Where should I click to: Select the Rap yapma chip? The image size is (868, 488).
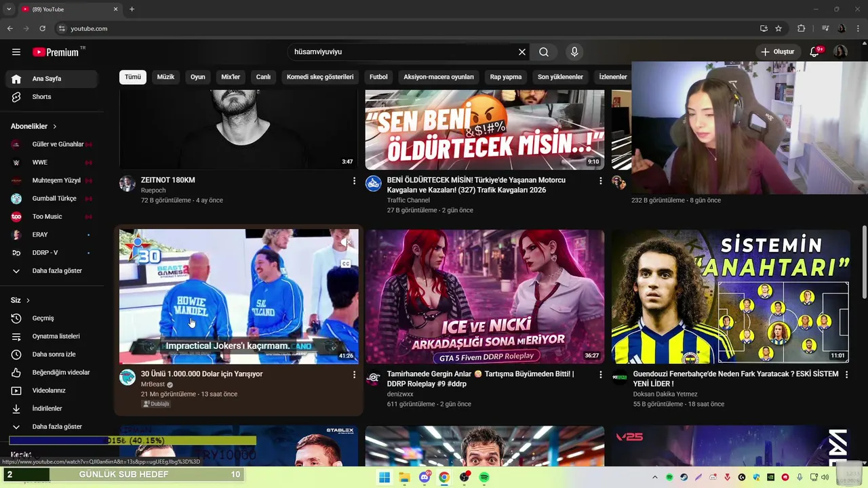click(506, 77)
